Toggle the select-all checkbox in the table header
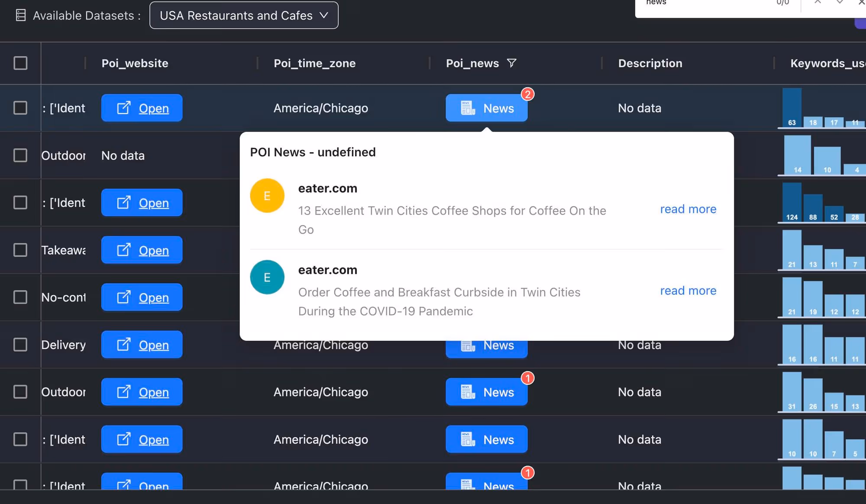 [20, 63]
